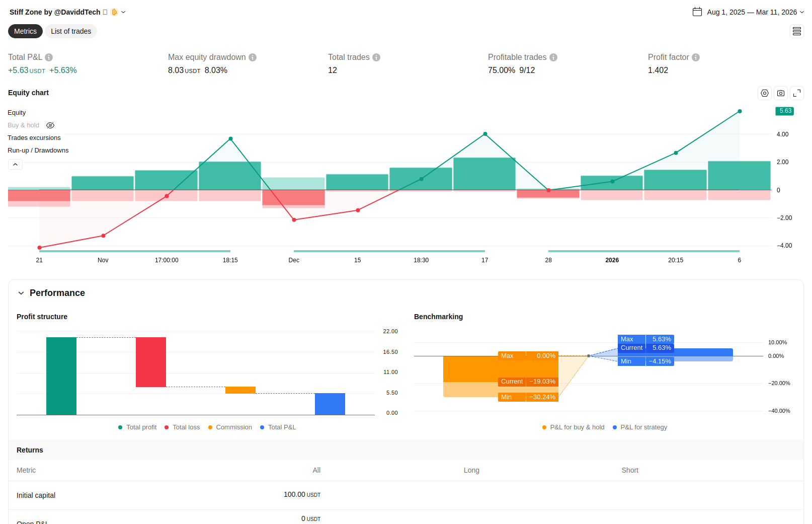Toggle the Run-up / Drawdowns legend item
The height and width of the screenshot is (524, 812).
coord(38,151)
